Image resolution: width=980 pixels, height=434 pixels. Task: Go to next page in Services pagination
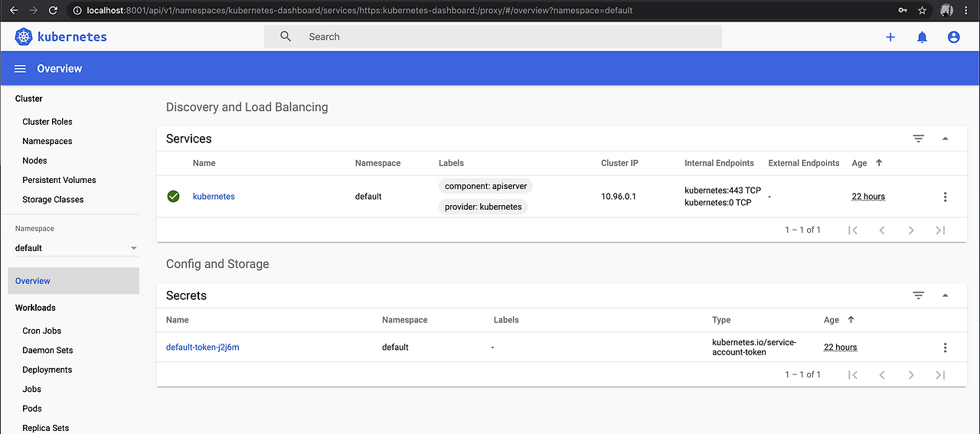click(911, 230)
